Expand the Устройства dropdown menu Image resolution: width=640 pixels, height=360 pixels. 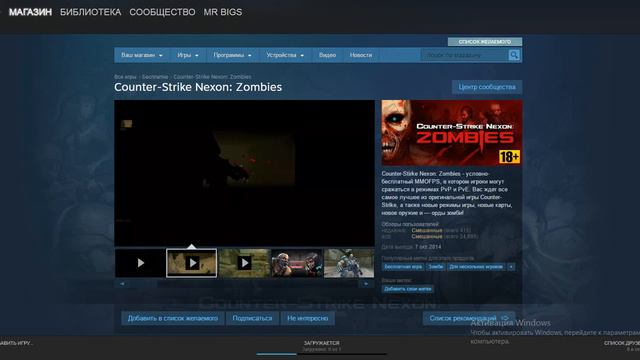point(285,55)
